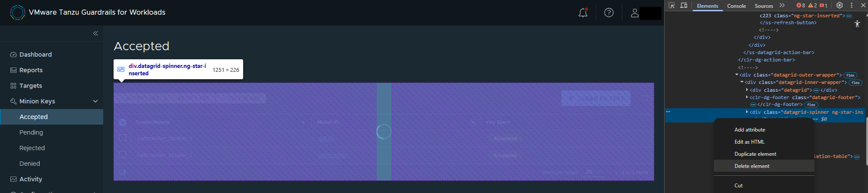Image resolution: width=868 pixels, height=193 pixels.
Task: Open the Cluster/Master column filter
Action: click(x=303, y=122)
